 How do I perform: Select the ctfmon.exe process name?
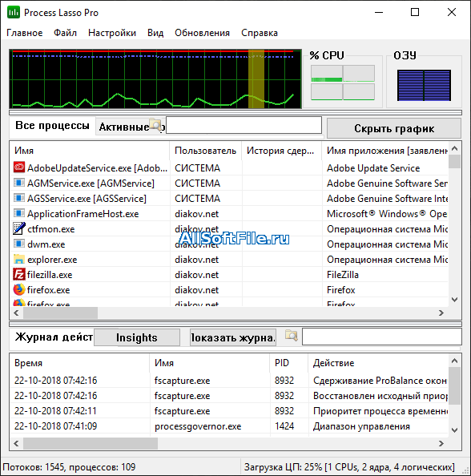(51, 229)
